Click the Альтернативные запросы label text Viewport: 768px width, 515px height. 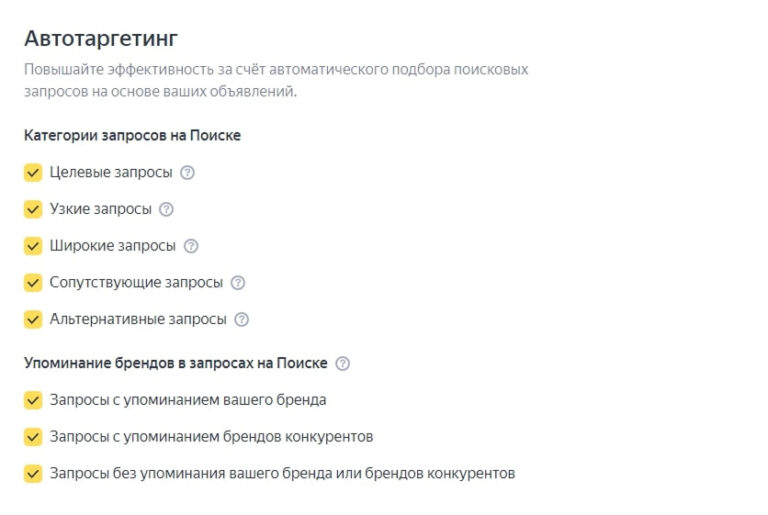coord(138,320)
